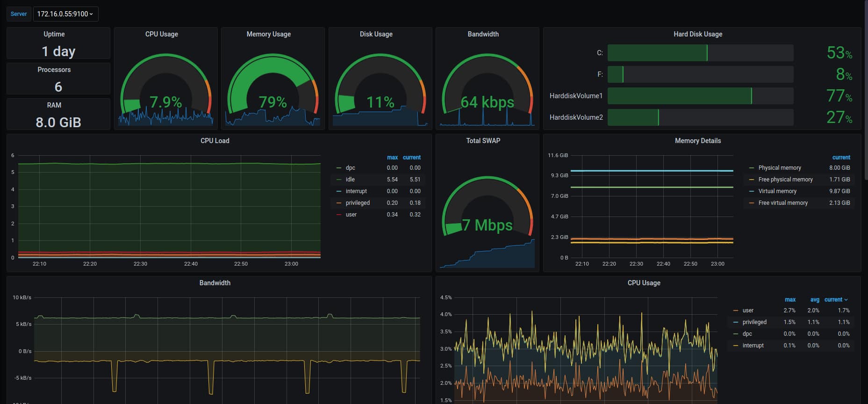
Task: Sort CPU Usage legend by avg column
Action: [x=815, y=300]
